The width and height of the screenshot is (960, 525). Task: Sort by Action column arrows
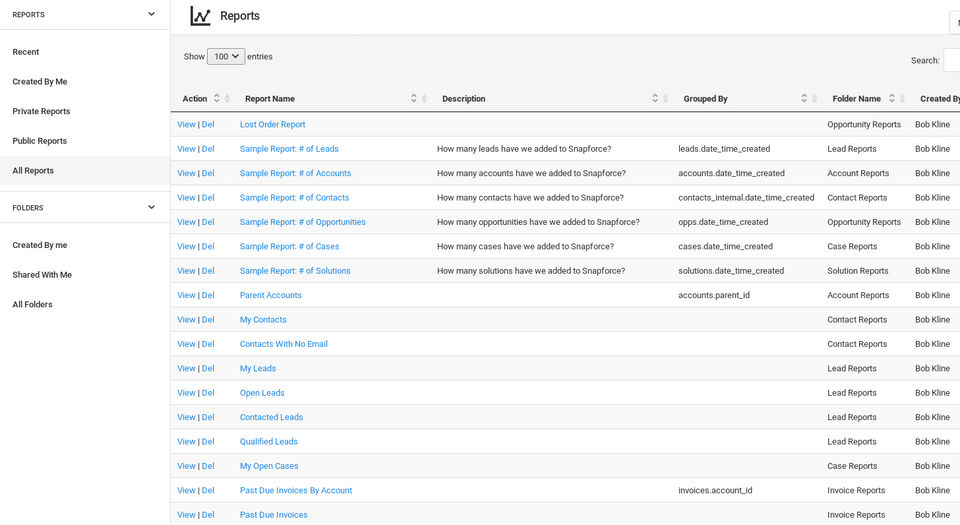pos(217,98)
